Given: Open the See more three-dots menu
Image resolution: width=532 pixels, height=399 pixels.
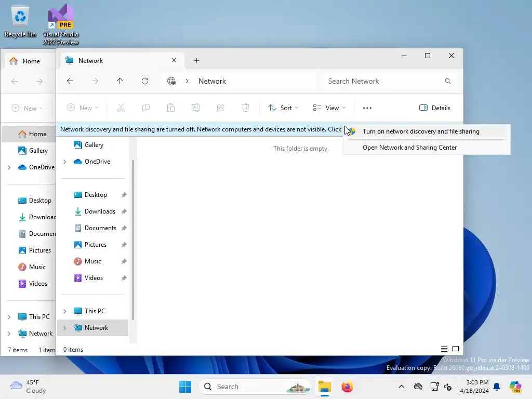Looking at the screenshot, I should (367, 108).
